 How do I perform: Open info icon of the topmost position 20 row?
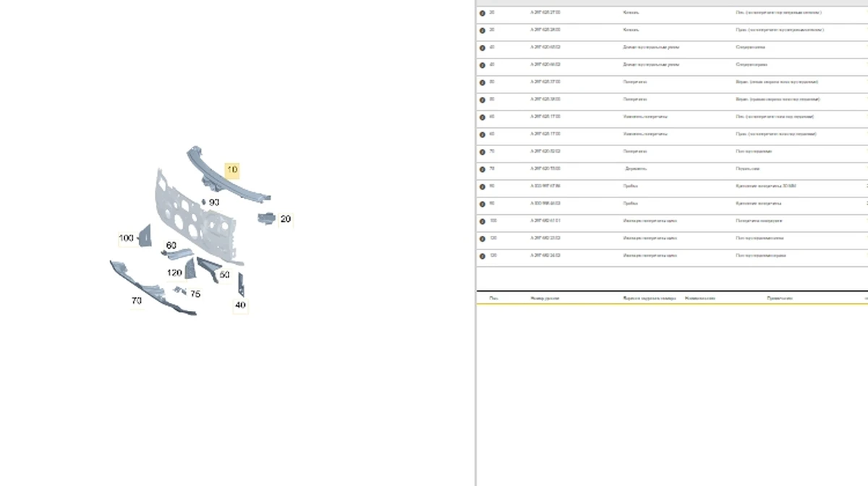482,13
